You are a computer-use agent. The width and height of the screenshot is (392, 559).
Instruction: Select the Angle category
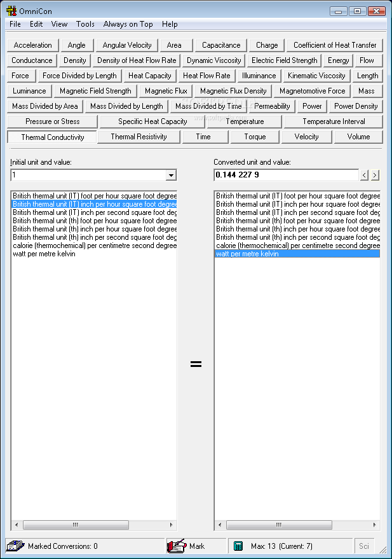point(76,45)
